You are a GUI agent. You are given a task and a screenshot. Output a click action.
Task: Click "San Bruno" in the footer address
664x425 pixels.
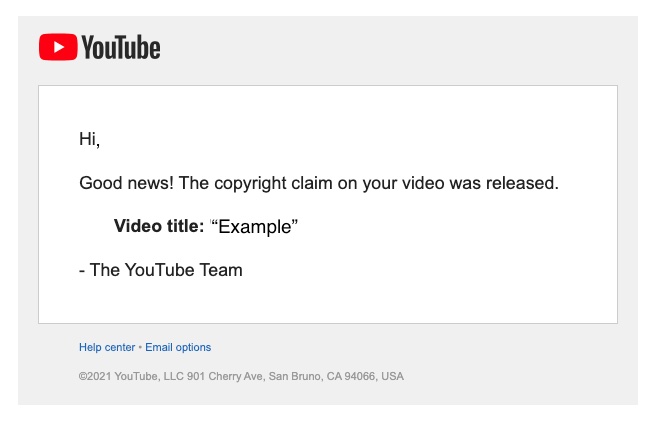[295, 376]
